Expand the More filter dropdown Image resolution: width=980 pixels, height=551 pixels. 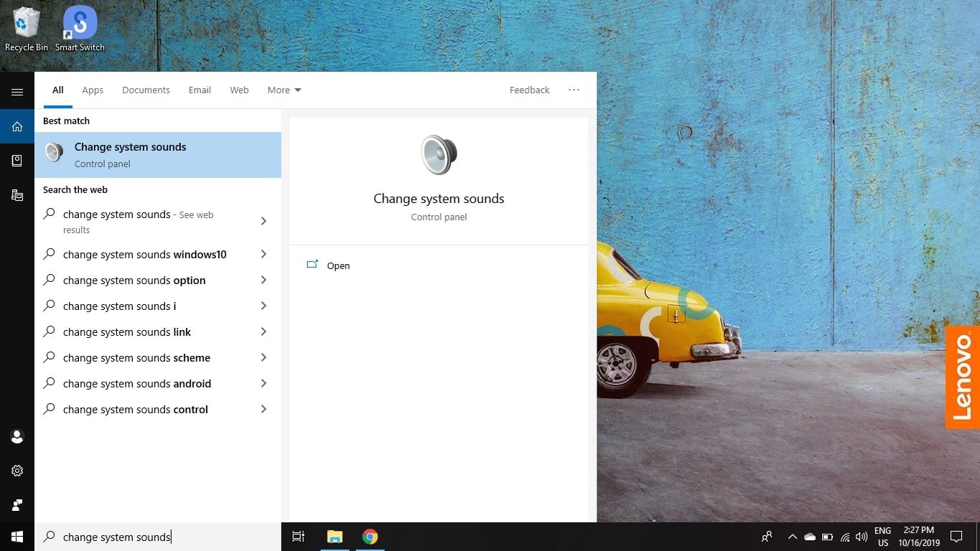pyautogui.click(x=284, y=90)
